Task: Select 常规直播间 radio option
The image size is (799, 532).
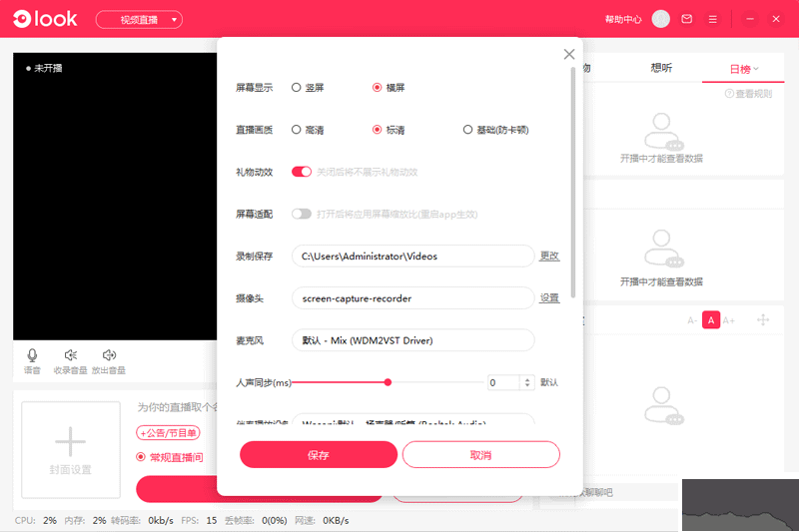Action: pyautogui.click(x=170, y=457)
